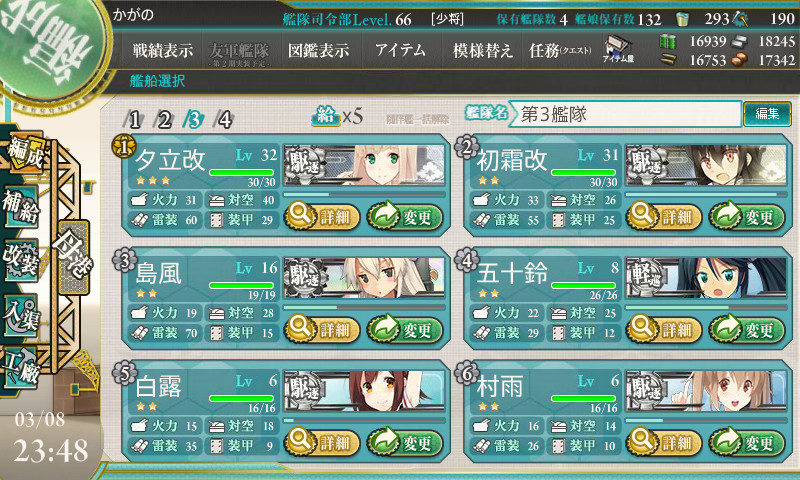Click the 第3艦隊 fleet name field
Image resolution: width=800 pixels, height=480 pixels.
point(625,114)
